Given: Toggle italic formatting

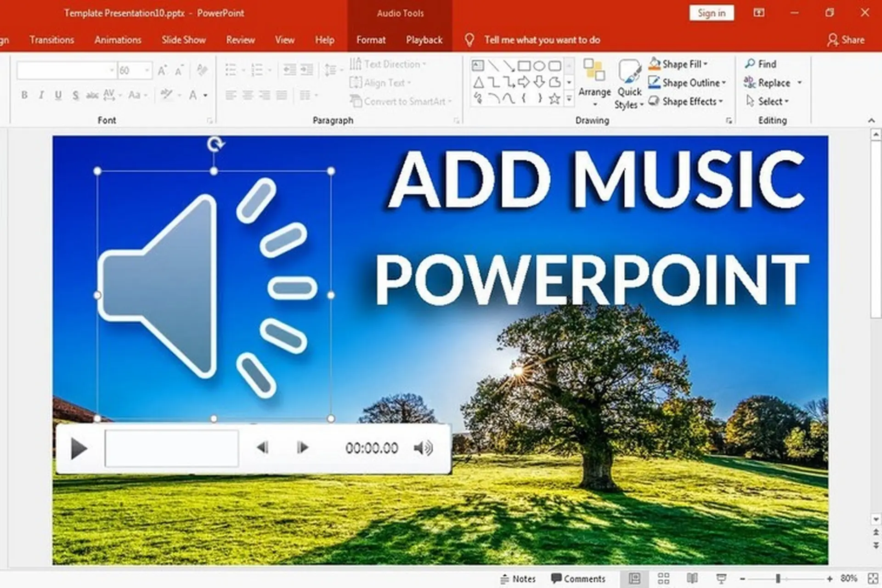Looking at the screenshot, I should click(x=41, y=95).
